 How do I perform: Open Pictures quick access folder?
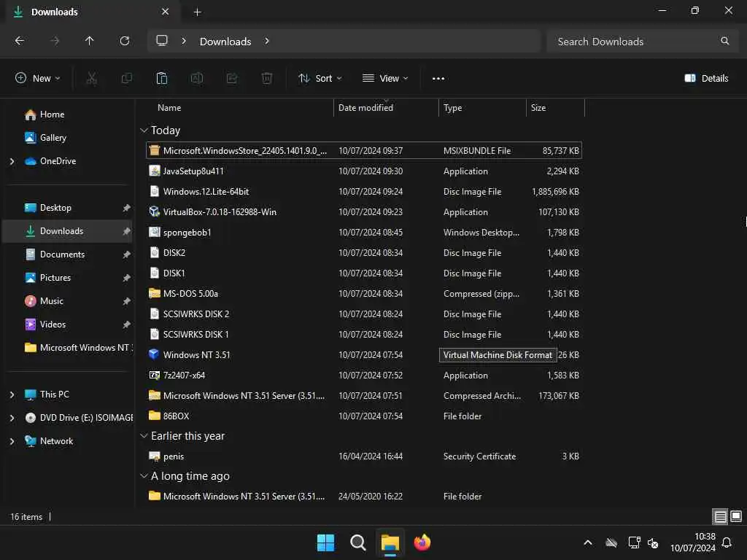[x=67, y=278]
